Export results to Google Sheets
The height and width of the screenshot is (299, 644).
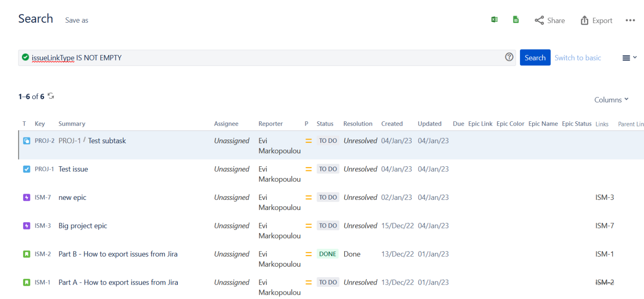point(516,19)
